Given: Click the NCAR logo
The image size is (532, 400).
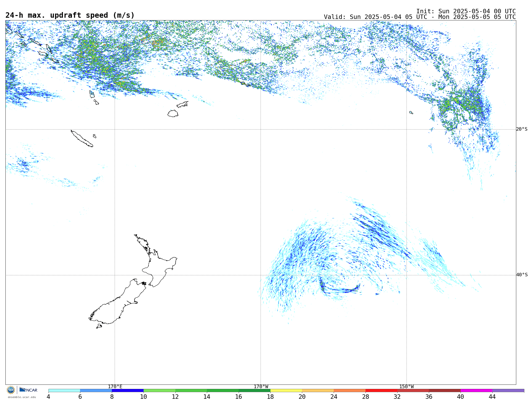Looking at the screenshot, I should point(28,390).
